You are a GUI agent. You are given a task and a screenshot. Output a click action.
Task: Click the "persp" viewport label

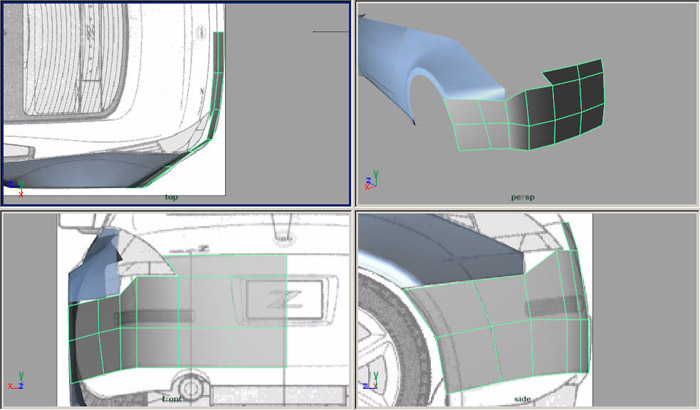[x=523, y=197]
